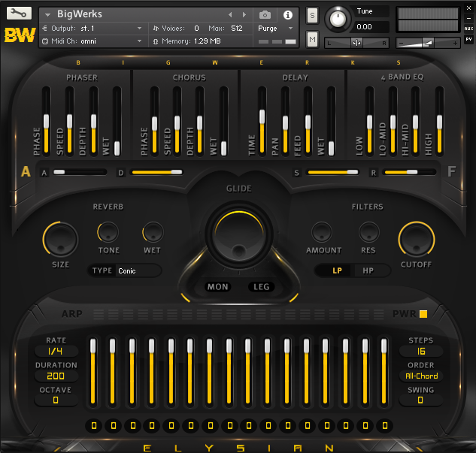Click the envelope decay D slider
Viewport: 476px width, 453px height.
pos(156,172)
